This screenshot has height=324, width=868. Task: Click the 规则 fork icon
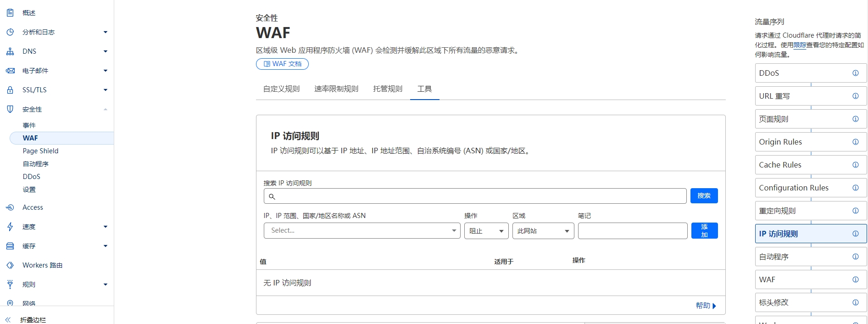pyautogui.click(x=10, y=285)
